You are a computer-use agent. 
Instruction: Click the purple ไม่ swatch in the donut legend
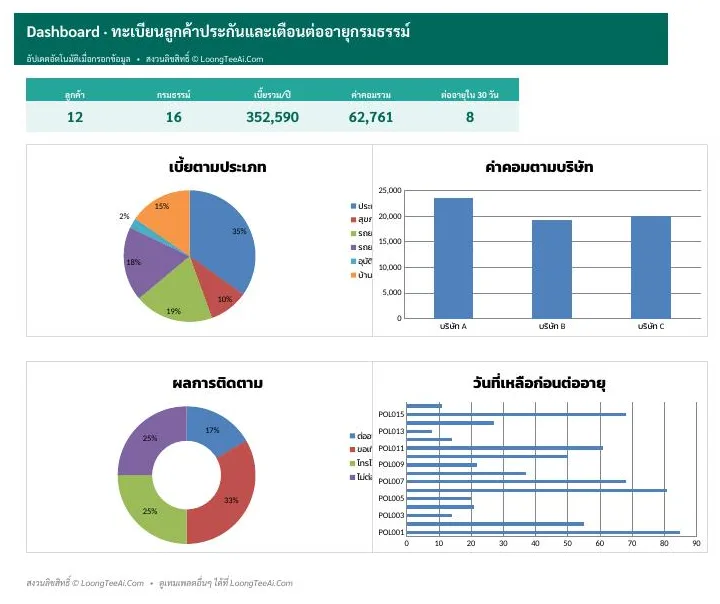pos(353,477)
